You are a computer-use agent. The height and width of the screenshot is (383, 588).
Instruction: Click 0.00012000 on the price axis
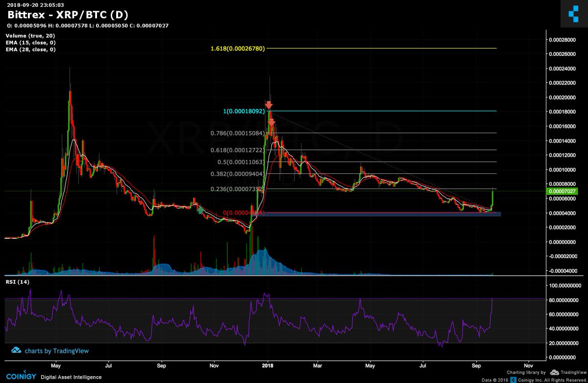click(x=563, y=155)
